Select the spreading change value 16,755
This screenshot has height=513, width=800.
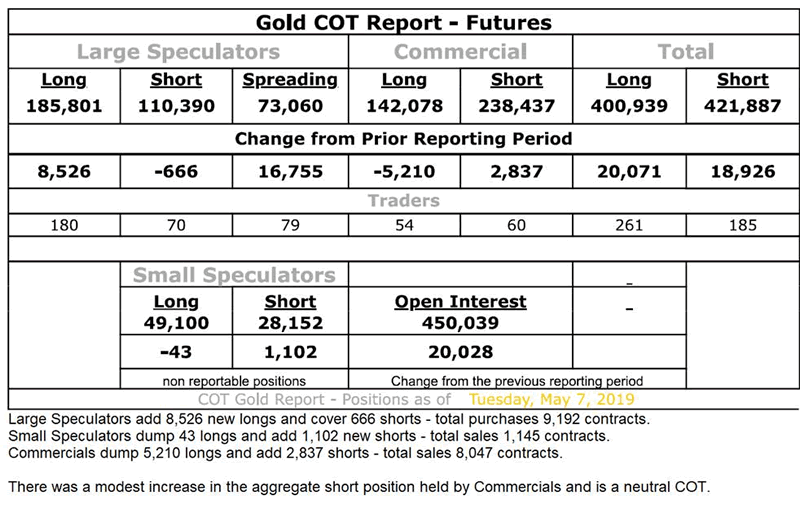(x=290, y=172)
